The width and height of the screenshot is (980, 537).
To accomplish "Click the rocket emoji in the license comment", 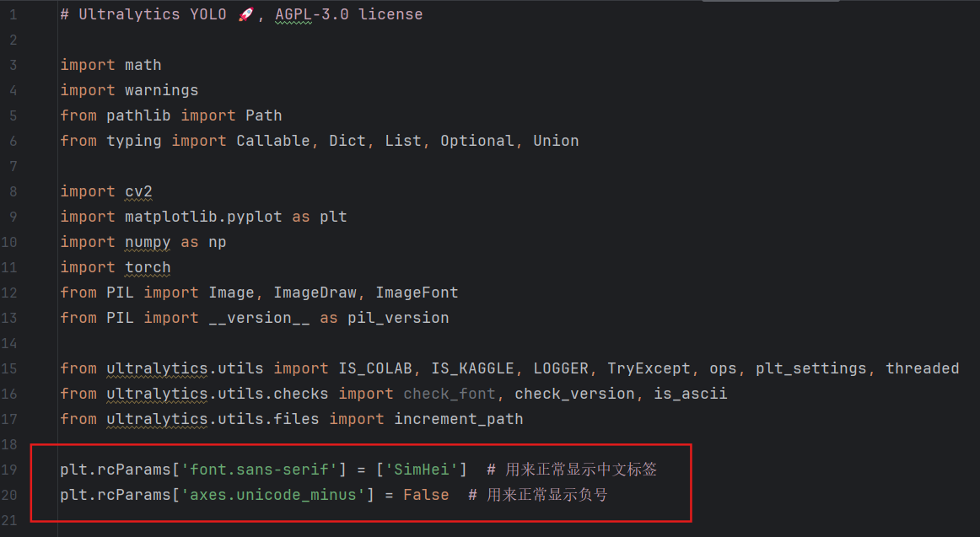I will coord(245,14).
